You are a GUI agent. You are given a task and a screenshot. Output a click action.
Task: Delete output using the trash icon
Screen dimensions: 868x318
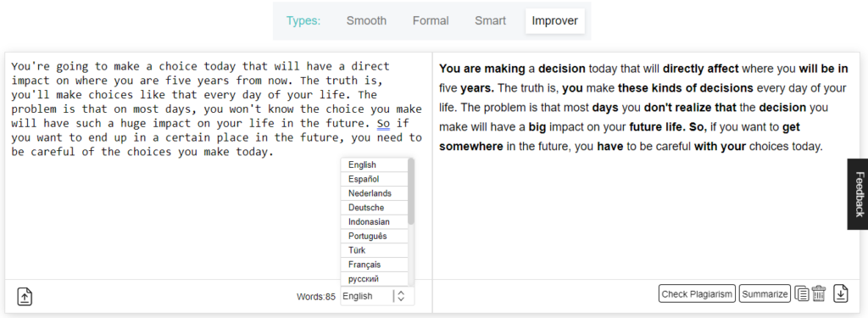coord(819,293)
